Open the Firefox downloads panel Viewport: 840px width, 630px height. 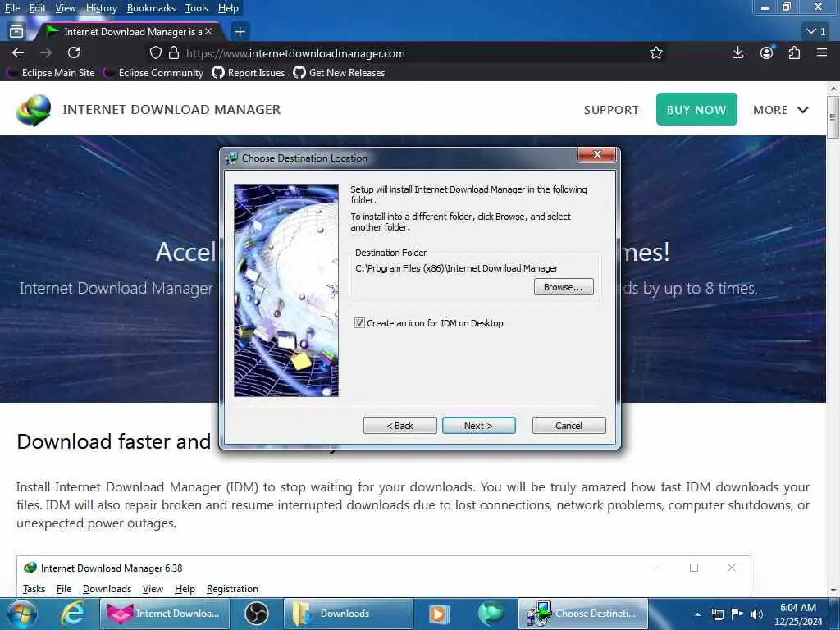pyautogui.click(x=737, y=52)
